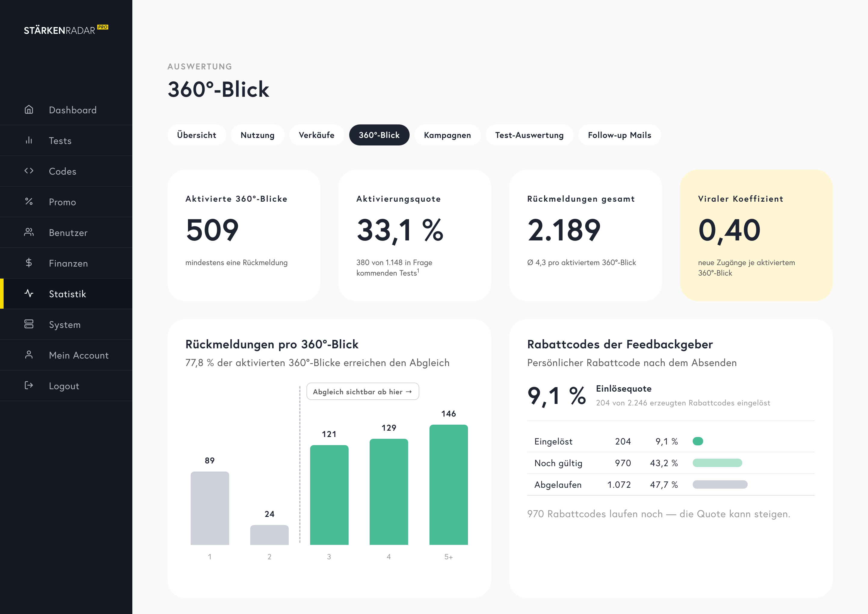Click the Aktivierungsquote value 33,1 %
The width and height of the screenshot is (868, 614).
[x=400, y=230]
